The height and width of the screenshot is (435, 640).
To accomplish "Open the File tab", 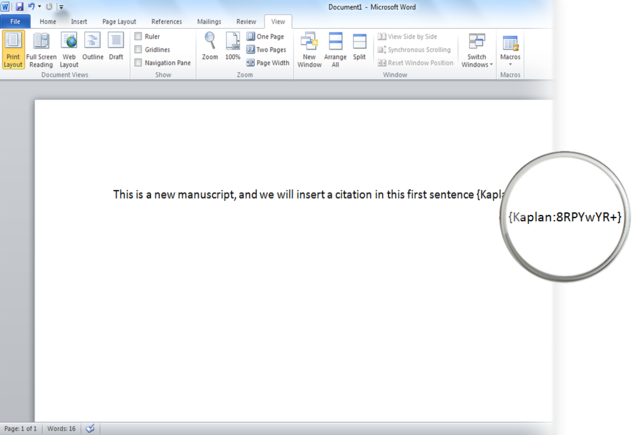I will [15, 22].
